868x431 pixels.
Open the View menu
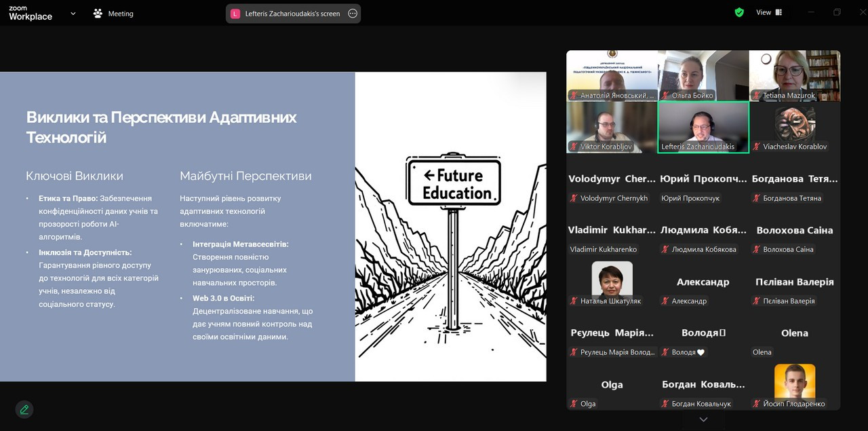click(x=764, y=12)
